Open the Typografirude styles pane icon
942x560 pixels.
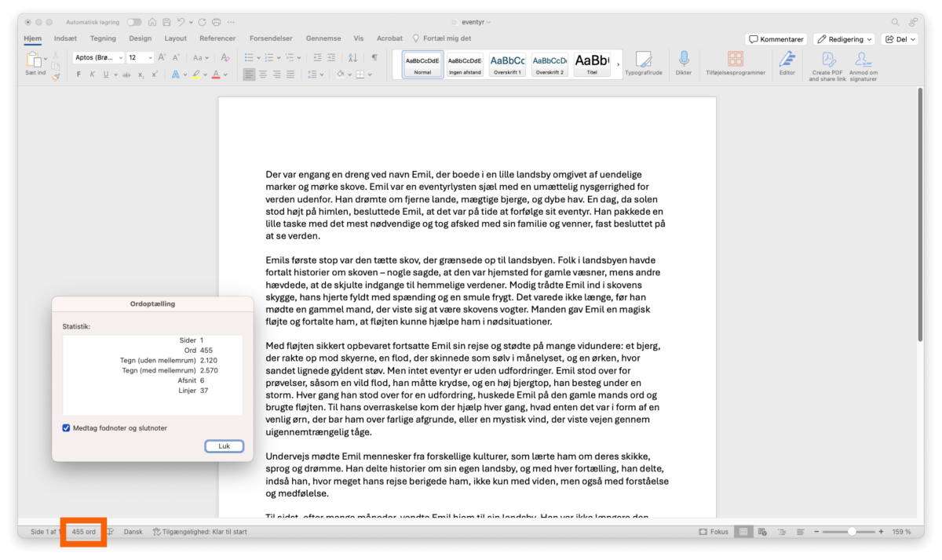pyautogui.click(x=644, y=60)
